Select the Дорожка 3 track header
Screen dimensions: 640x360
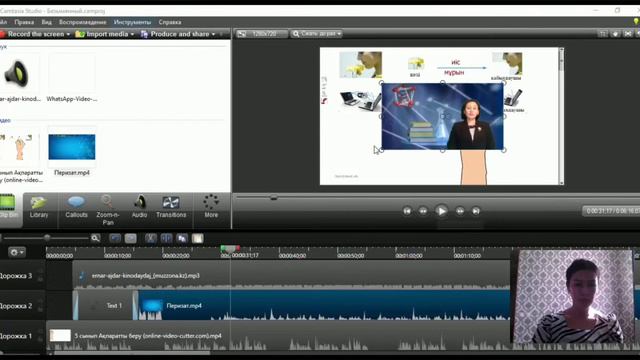click(22, 276)
